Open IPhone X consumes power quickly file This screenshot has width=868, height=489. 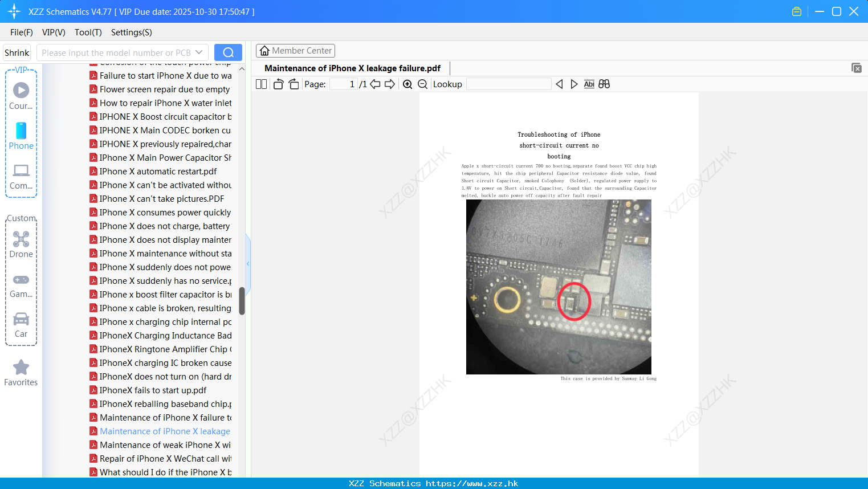[160, 213]
